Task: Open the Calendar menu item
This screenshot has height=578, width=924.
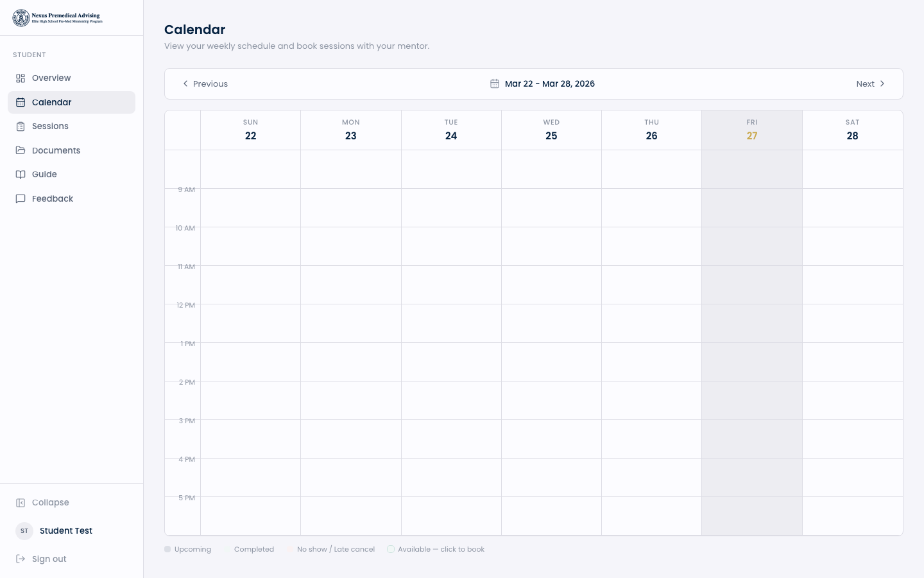Action: tap(52, 103)
